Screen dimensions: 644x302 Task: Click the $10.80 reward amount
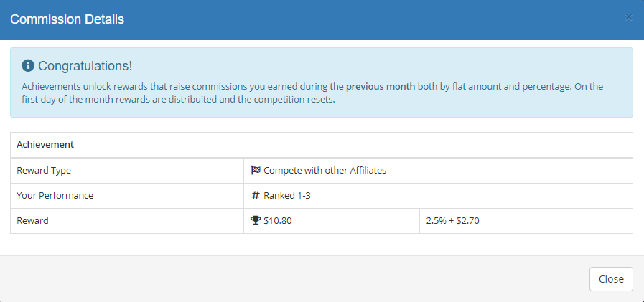click(278, 221)
